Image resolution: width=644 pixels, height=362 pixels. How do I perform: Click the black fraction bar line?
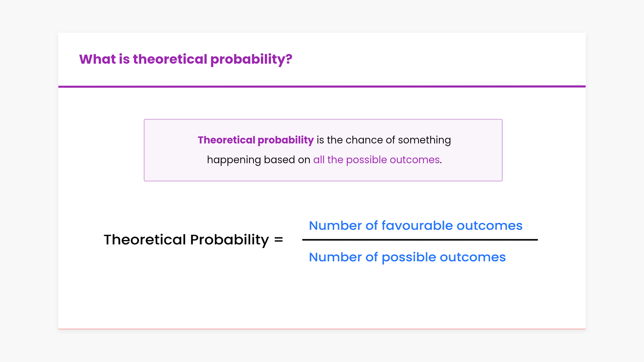(x=419, y=240)
